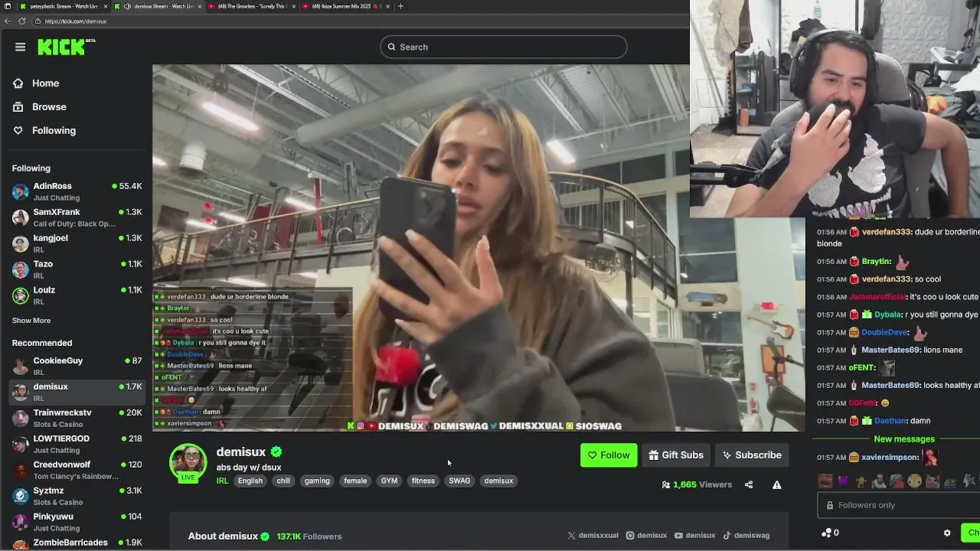This screenshot has height=551, width=980.
Task: Click DoubleDave username in chat
Action: [885, 332]
